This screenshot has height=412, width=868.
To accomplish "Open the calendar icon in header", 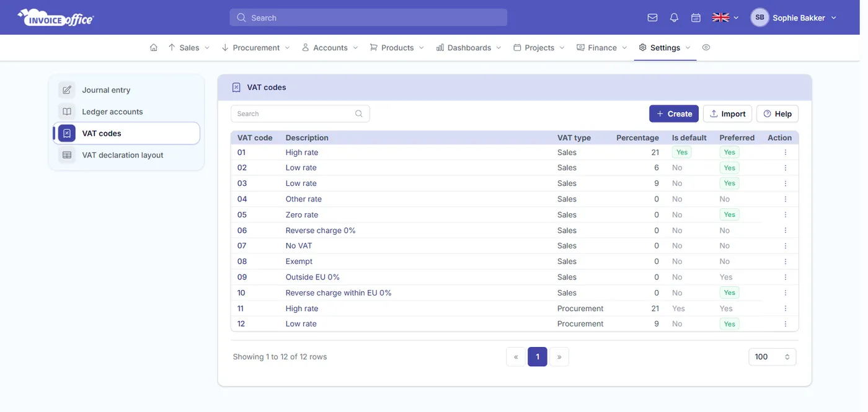I will click(696, 18).
